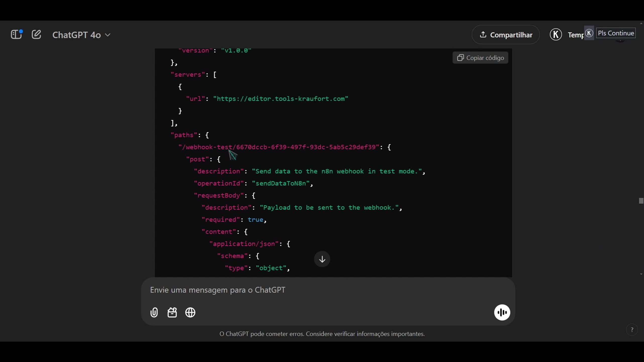Start a new chat with the compose icon
The image size is (644, 362).
[x=36, y=34]
